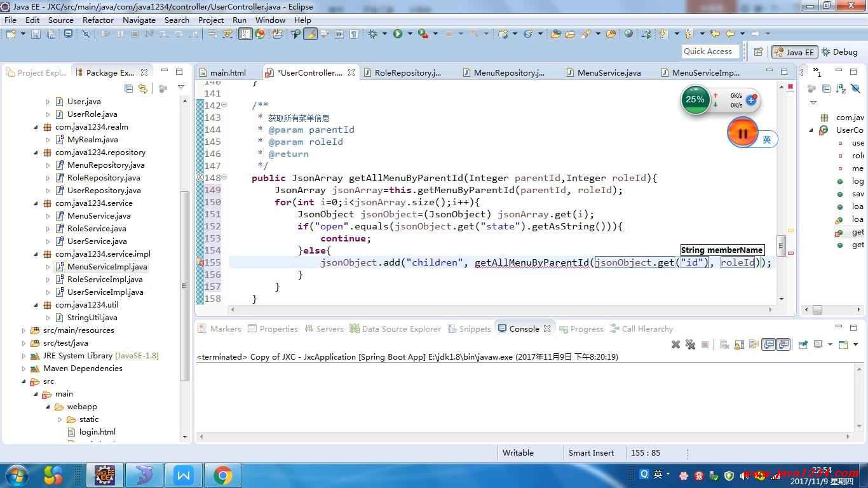Toggle Show Console When Standard Out Changes
This screenshot has height=488, width=868.
pos(769,344)
